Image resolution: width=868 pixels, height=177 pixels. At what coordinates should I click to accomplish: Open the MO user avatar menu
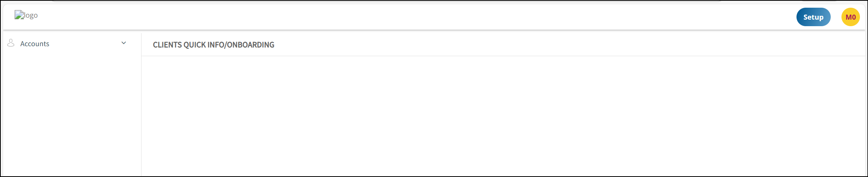[850, 17]
